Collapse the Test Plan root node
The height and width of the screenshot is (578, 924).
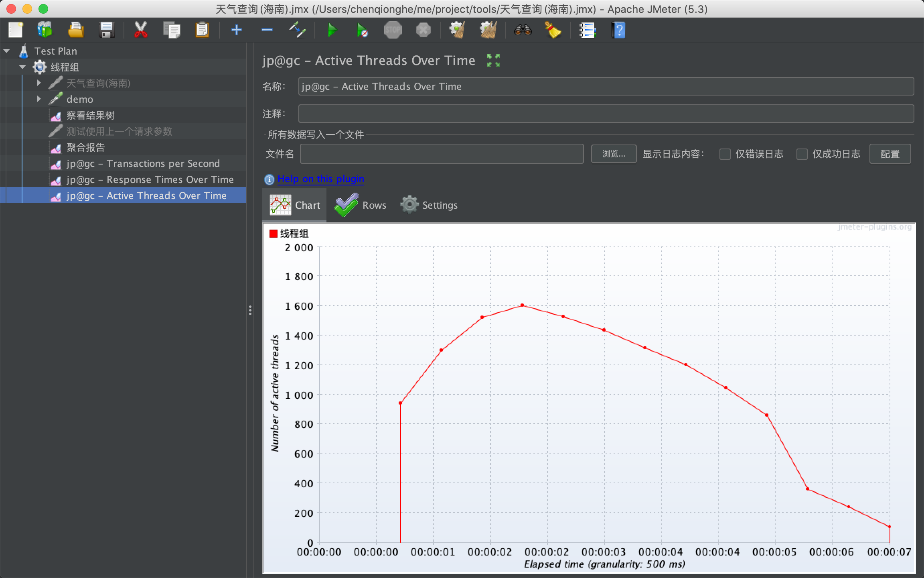click(6, 51)
